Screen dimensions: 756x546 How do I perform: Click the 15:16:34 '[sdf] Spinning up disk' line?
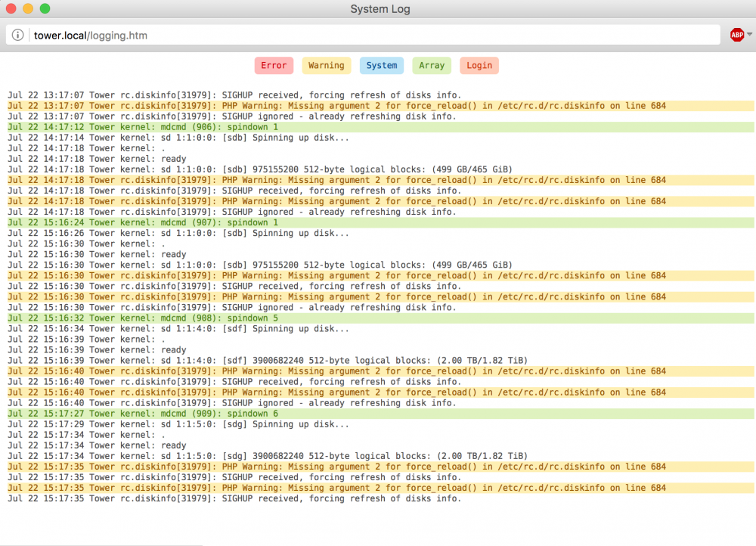tap(178, 328)
